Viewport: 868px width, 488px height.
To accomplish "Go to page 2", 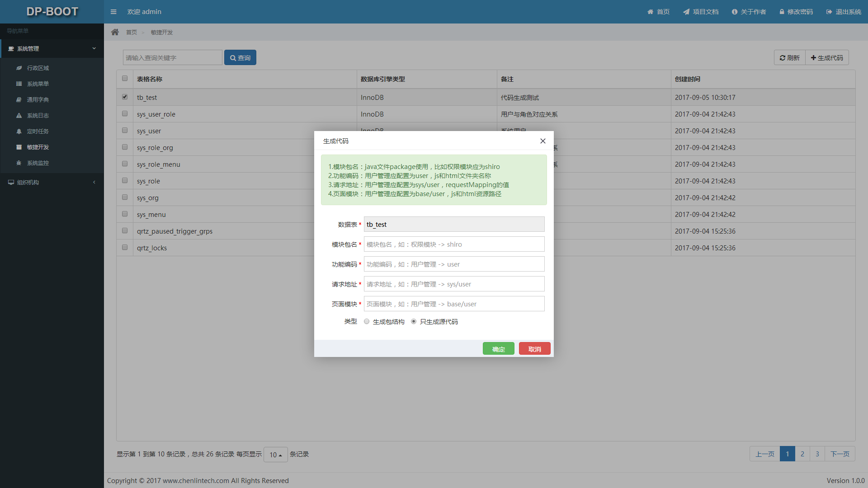I will [x=802, y=454].
